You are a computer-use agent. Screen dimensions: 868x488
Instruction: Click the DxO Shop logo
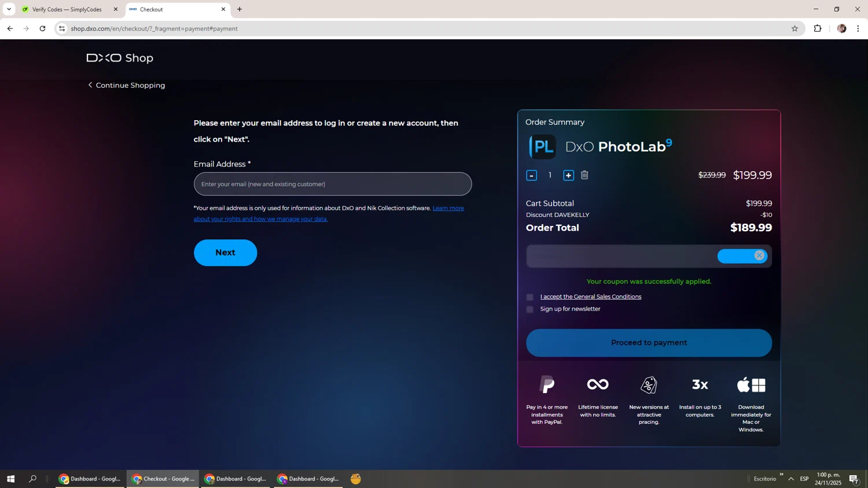point(120,58)
